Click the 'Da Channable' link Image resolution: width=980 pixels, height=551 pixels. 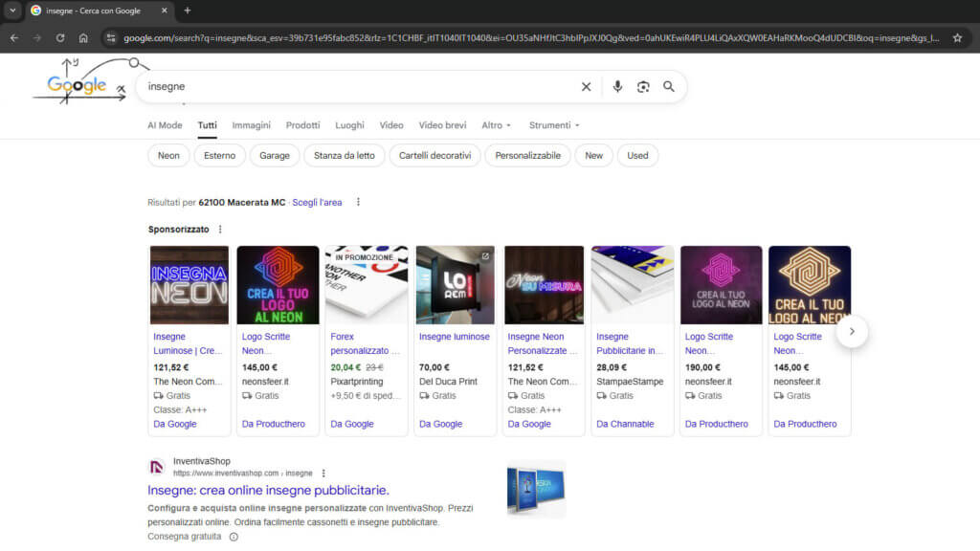click(625, 424)
